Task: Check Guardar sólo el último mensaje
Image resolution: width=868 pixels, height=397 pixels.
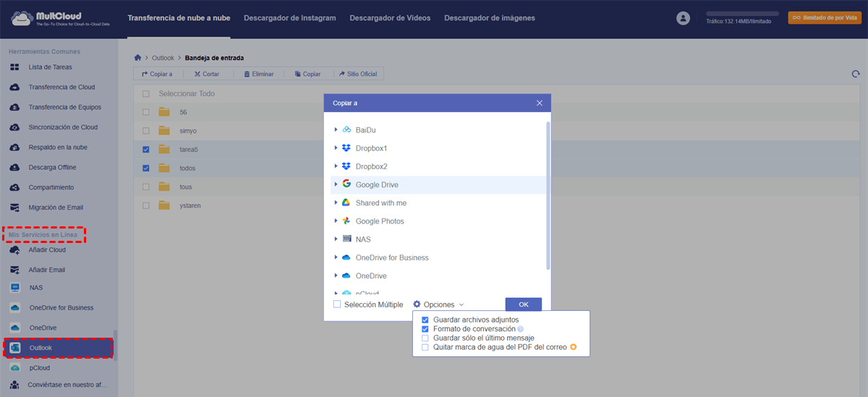Action: 425,338
